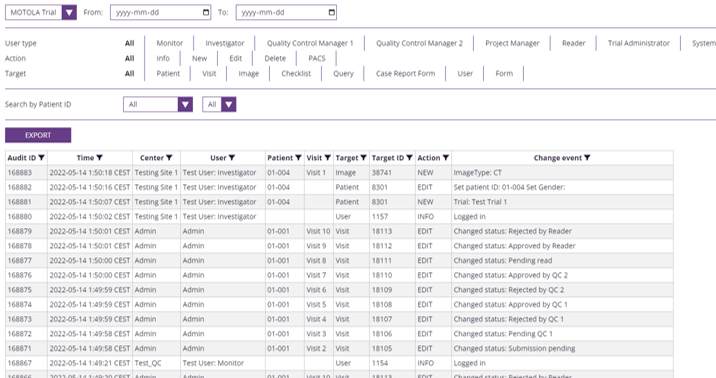This screenshot has height=378, width=716.
Task: Filter by Quality Control Manager 1
Action: point(310,43)
